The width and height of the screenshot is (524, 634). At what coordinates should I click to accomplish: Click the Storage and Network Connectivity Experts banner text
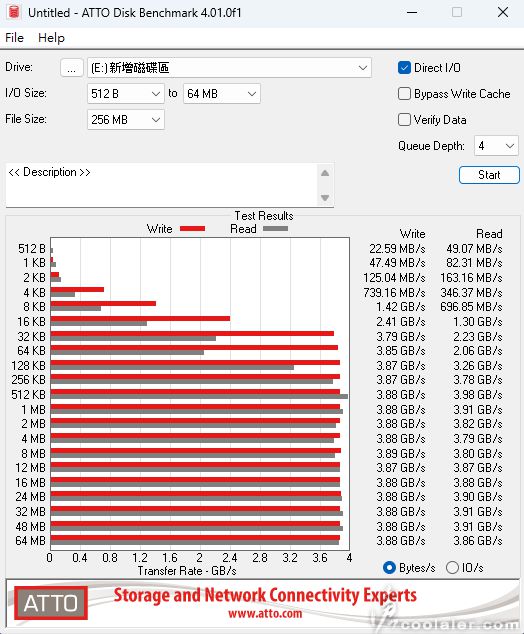(x=265, y=596)
